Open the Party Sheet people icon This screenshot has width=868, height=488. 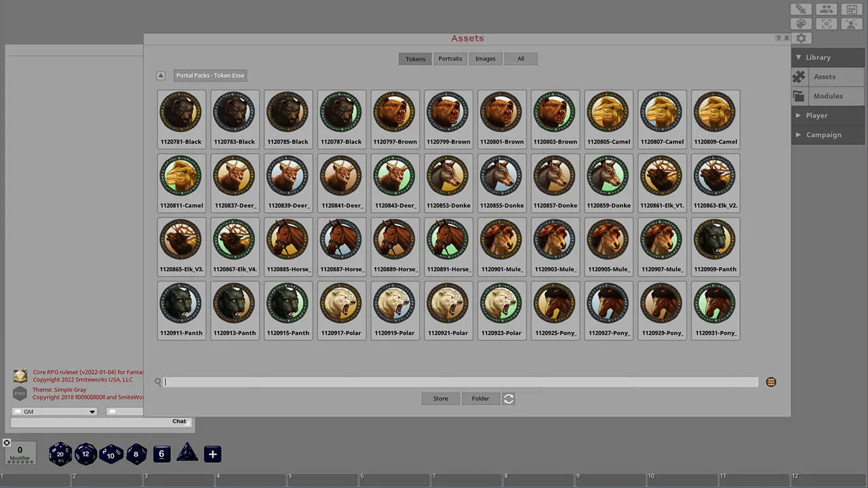(x=826, y=9)
